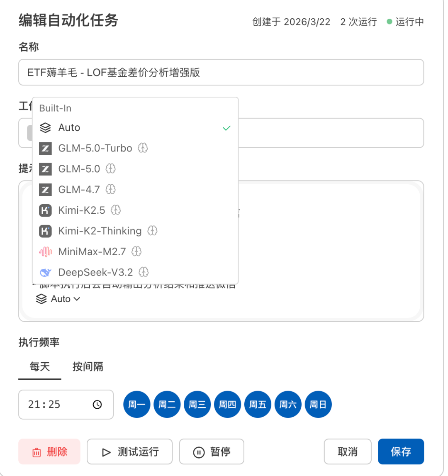Click the Kimi-K2.5 logo icon
Screen dimensions: 448x476
[x=45, y=210]
